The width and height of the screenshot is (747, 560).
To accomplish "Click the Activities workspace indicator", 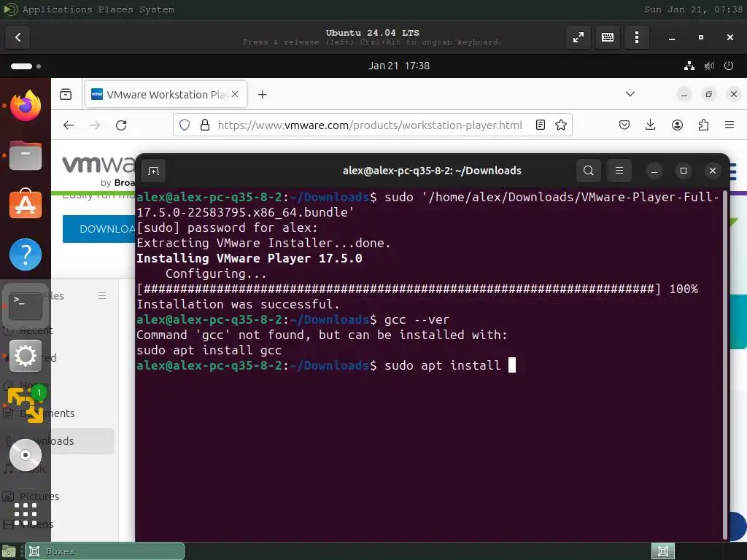I will [x=26, y=66].
